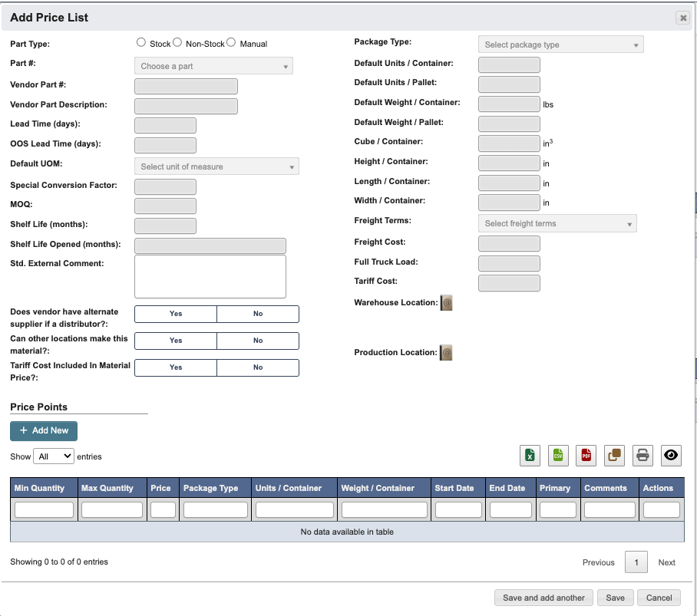The width and height of the screenshot is (697, 616).
Task: Click the Add New price point button
Action: point(43,430)
